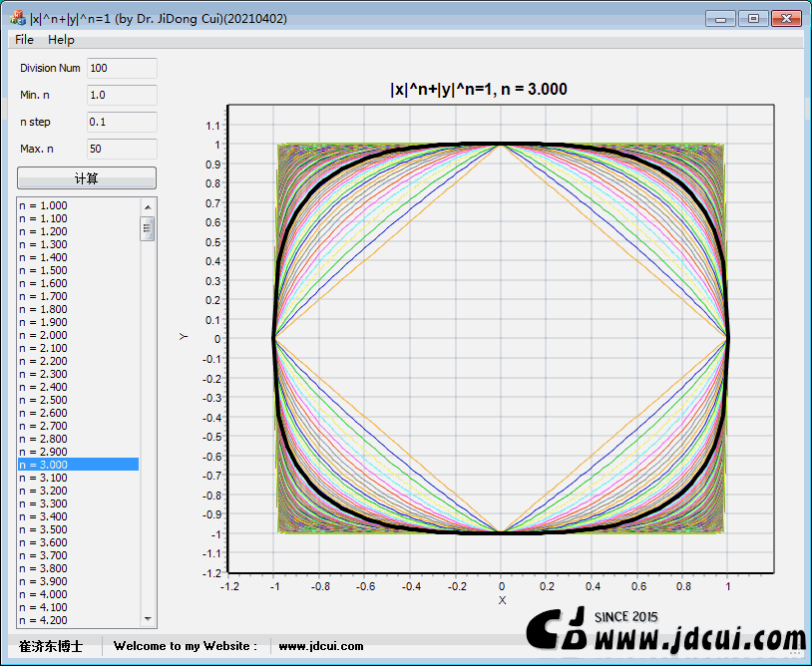
Task: Select list item n = 2.500
Action: click(x=78, y=400)
